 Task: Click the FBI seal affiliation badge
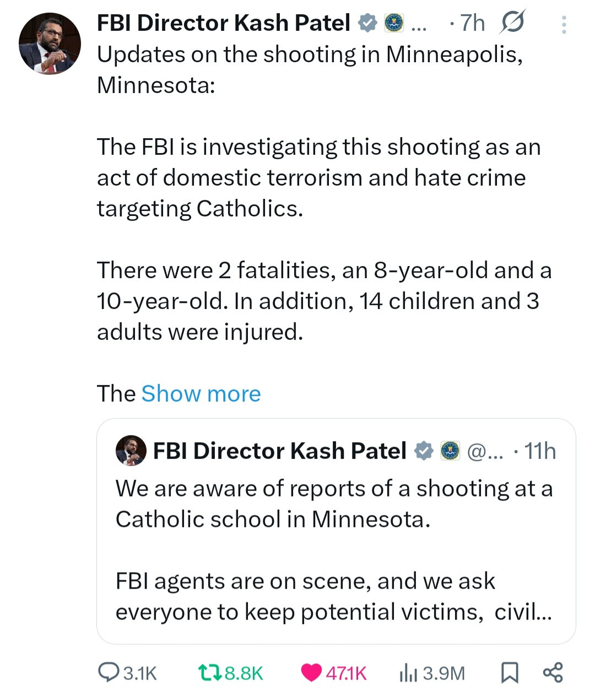(x=393, y=23)
